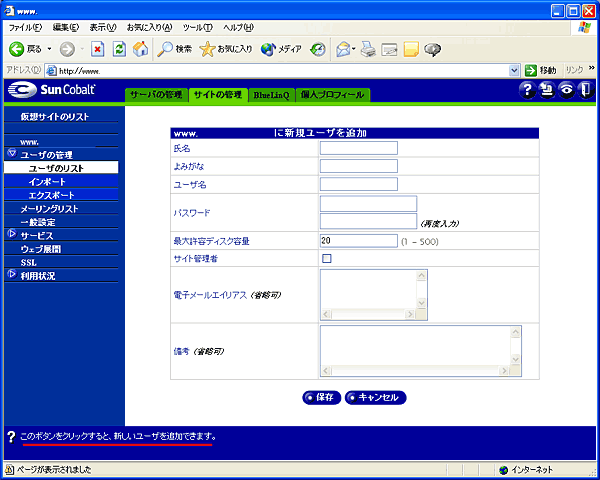Click the browser Refresh icon
Image resolution: width=600 pixels, height=480 pixels.
[x=119, y=48]
